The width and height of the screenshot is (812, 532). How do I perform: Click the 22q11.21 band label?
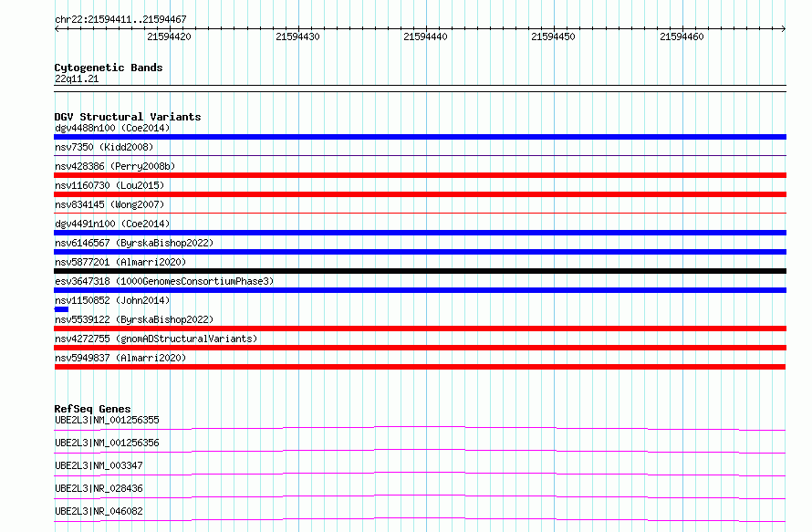(77, 78)
